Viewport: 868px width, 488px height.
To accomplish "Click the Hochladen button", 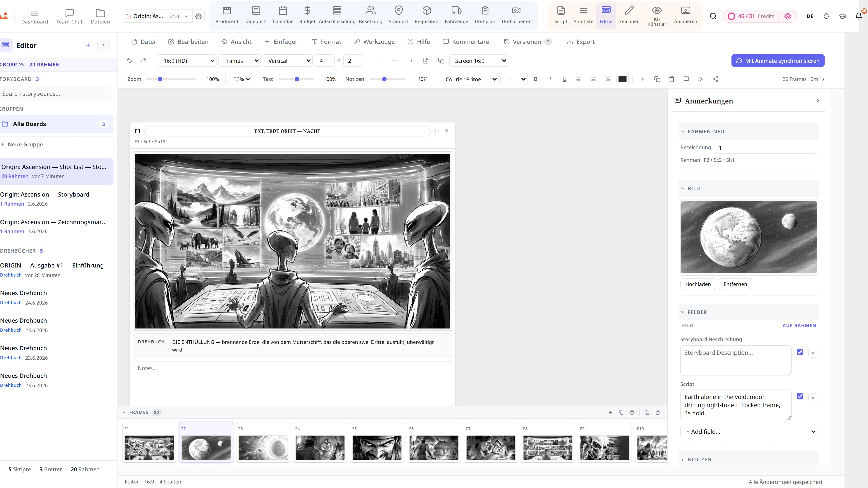I will pos(698,284).
